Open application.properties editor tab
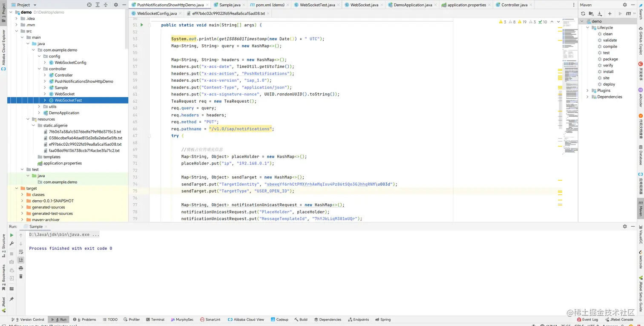The image size is (644, 326). [x=466, y=5]
